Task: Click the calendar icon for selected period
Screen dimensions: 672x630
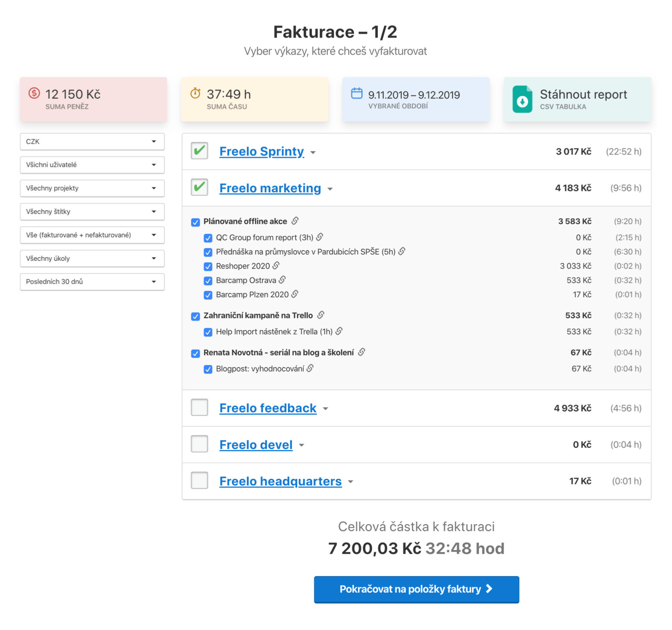Action: tap(357, 93)
